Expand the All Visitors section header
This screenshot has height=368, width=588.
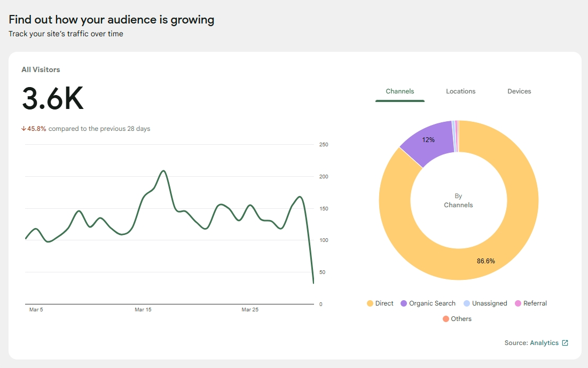point(41,69)
